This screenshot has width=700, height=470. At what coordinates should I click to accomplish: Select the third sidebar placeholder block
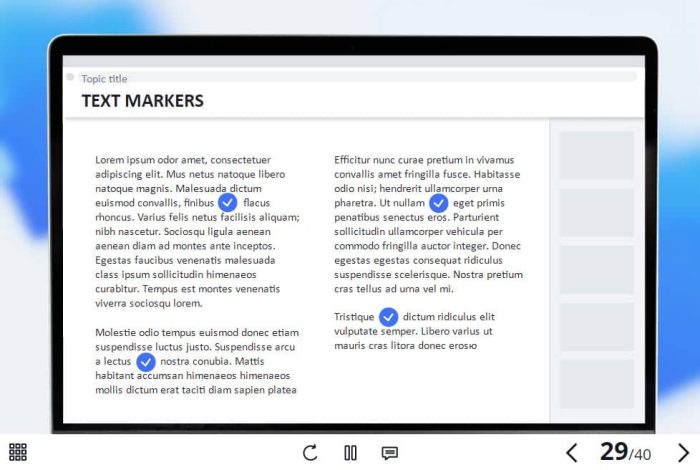[x=596, y=270]
